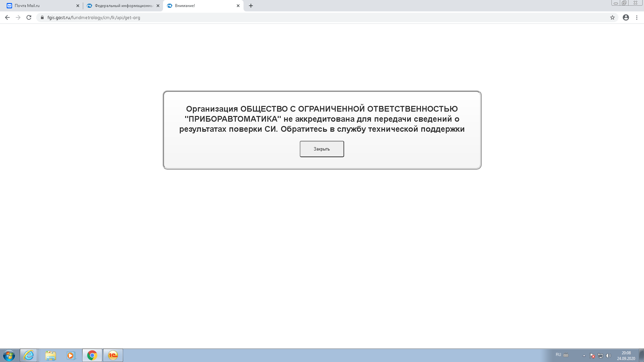Click the address bar URL field

point(235,17)
